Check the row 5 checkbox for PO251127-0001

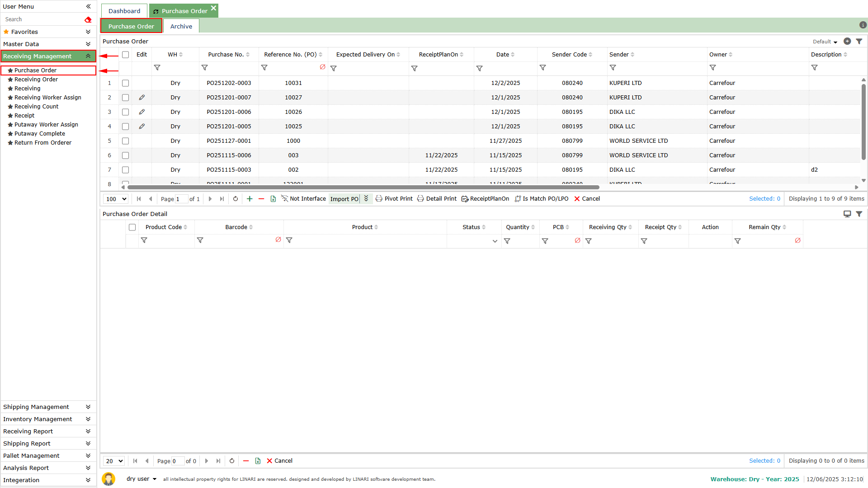tap(126, 141)
